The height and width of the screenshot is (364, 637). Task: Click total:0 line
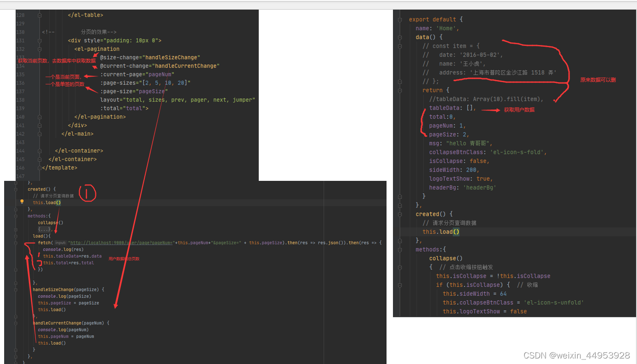[443, 117]
